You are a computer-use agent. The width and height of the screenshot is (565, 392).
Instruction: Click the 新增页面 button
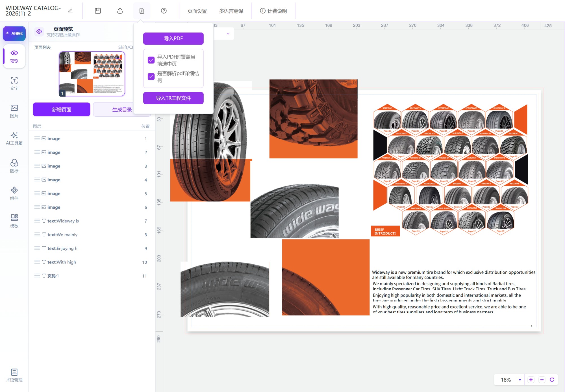[x=62, y=110]
